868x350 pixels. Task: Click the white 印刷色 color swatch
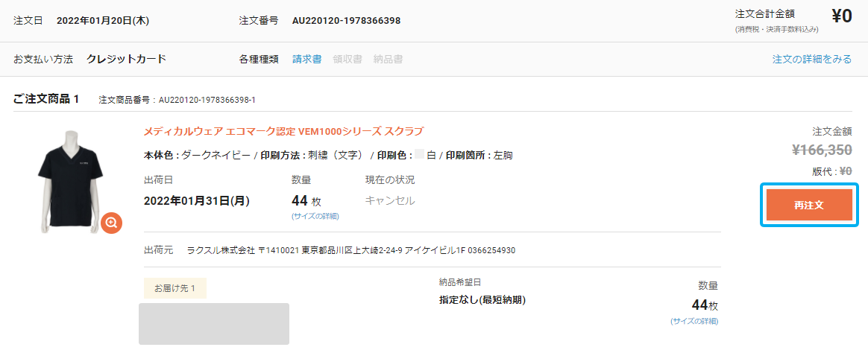pyautogui.click(x=420, y=155)
